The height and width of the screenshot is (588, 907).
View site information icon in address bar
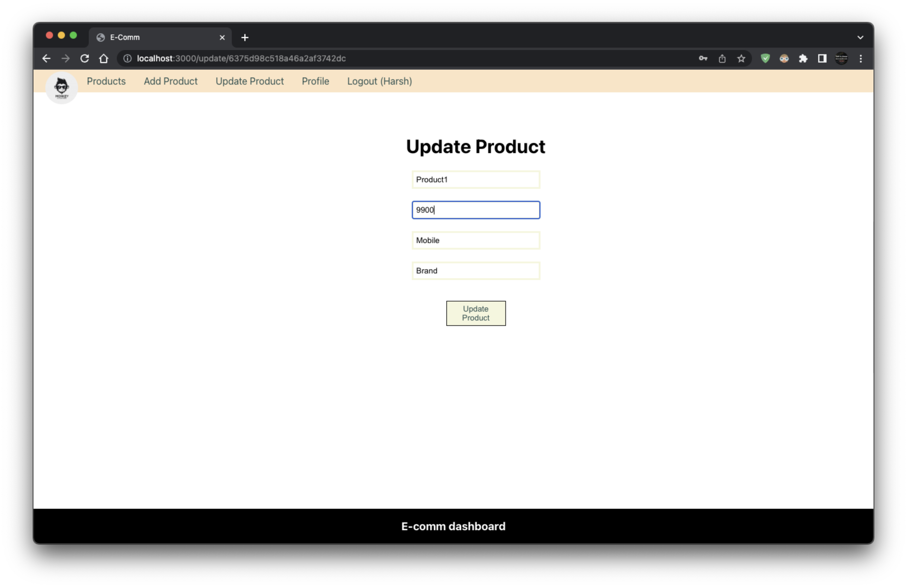click(128, 58)
